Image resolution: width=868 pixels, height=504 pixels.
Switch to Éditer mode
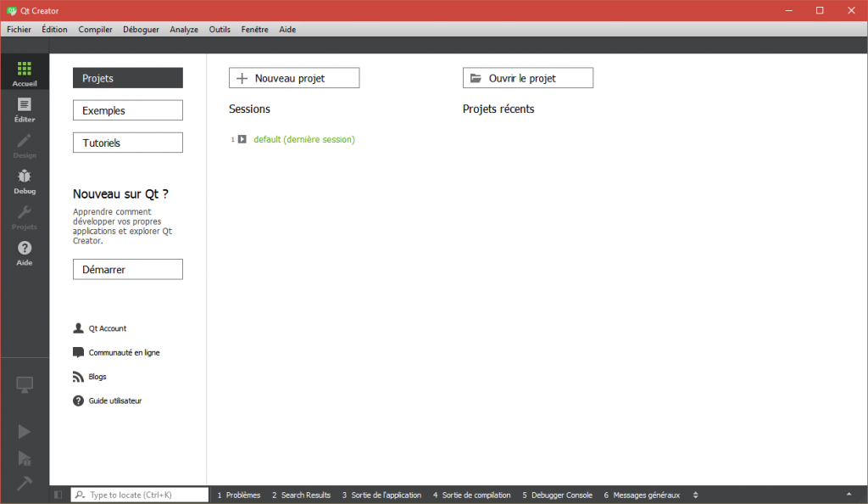pos(25,109)
